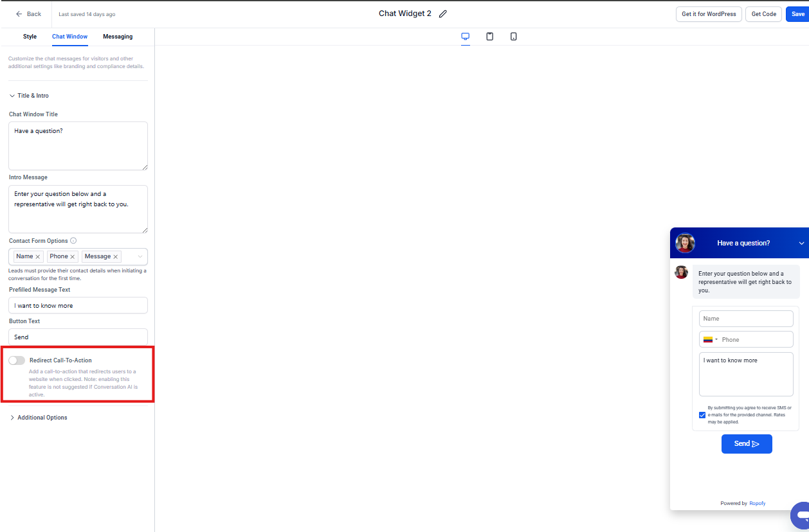Click the Get Code button
This screenshot has height=532, width=809.
pyautogui.click(x=763, y=14)
